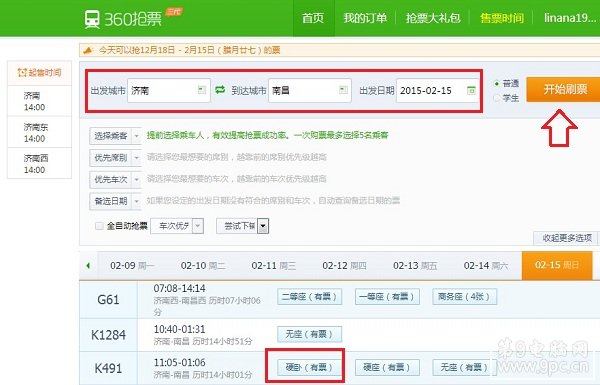Book G61 一等座（有票）
The image size is (600, 385).
[387, 296]
